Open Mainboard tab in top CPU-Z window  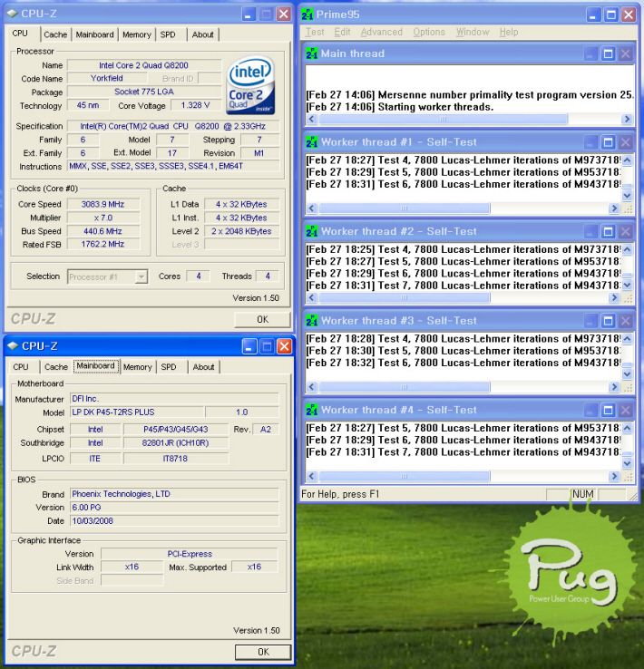94,34
